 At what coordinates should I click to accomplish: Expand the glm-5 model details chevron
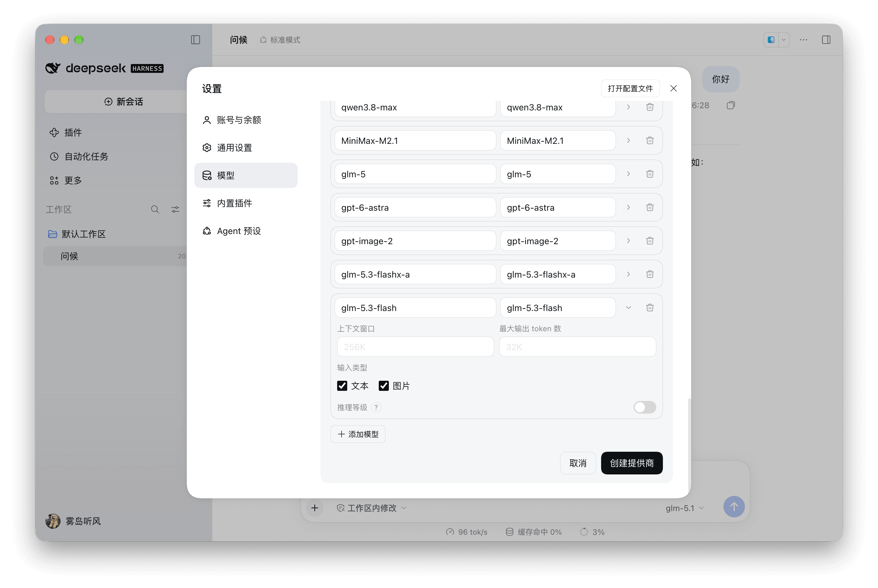628,173
